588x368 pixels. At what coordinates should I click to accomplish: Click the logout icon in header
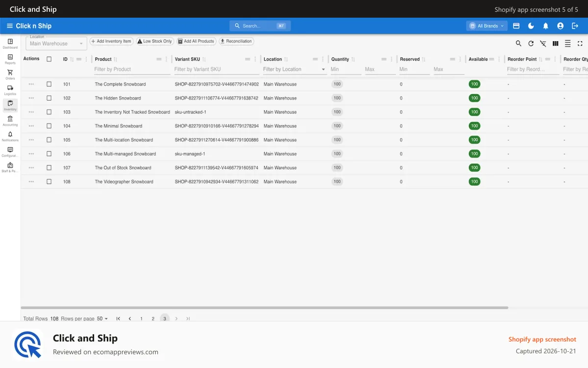575,26
